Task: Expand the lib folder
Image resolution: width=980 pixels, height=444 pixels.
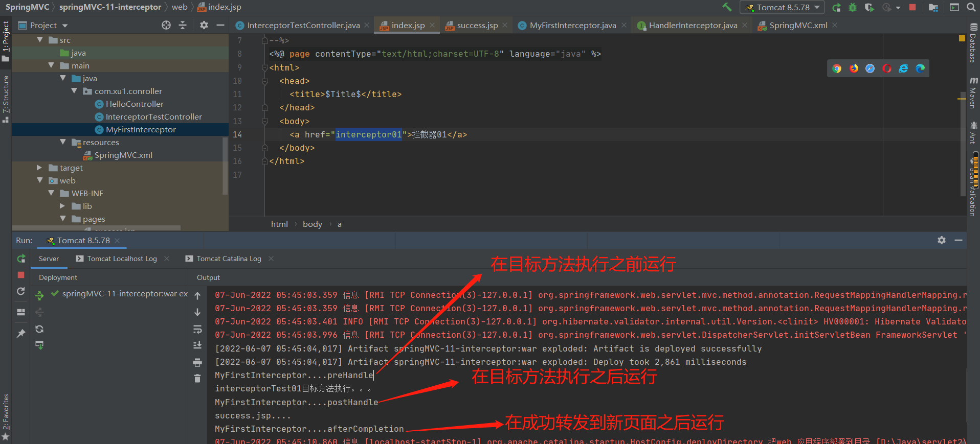Action: pyautogui.click(x=63, y=206)
